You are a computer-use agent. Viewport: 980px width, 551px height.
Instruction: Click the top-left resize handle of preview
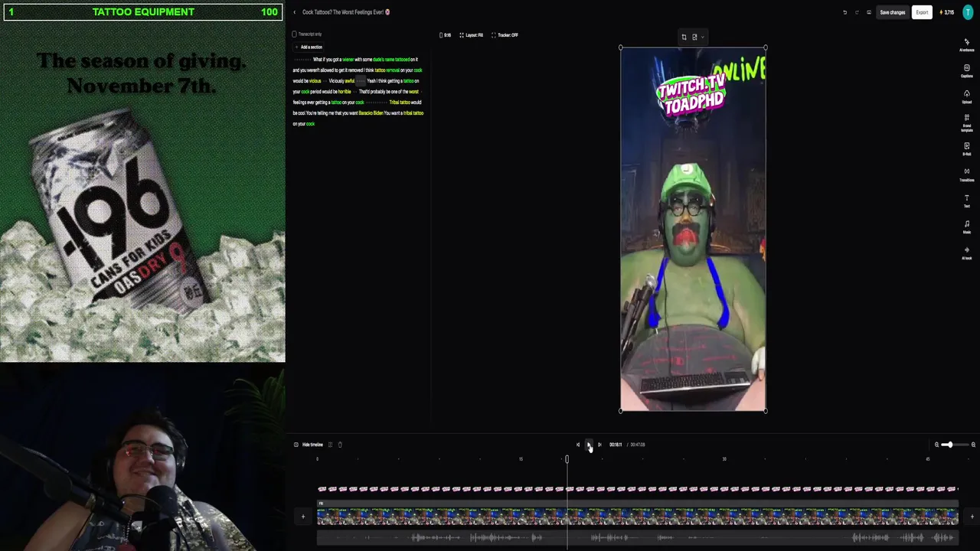[621, 48]
